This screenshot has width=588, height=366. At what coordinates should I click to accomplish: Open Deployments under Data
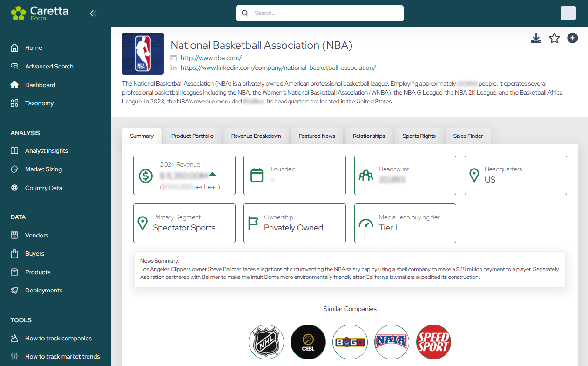(x=44, y=291)
